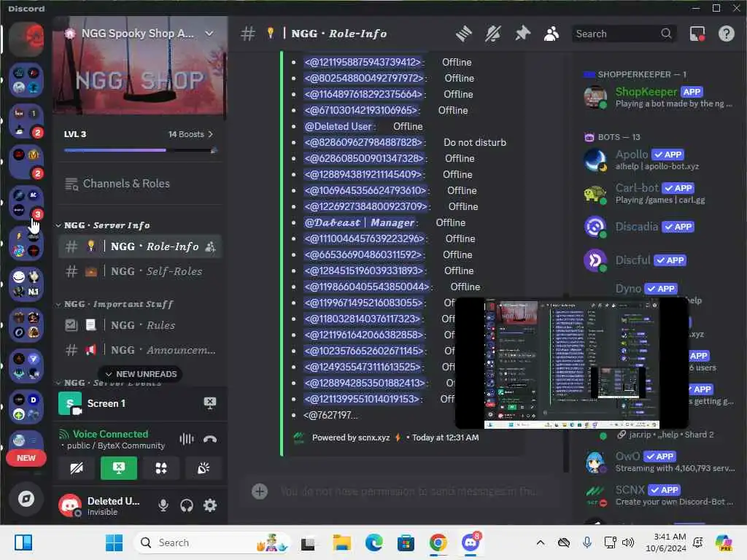747x560 pixels.
Task: Toggle notification settings bell icon
Action: click(492, 34)
